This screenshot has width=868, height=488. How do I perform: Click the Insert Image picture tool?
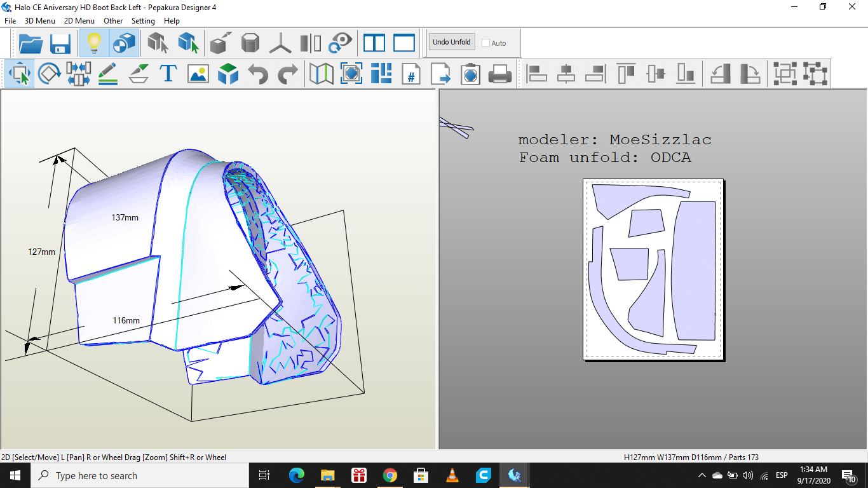point(198,74)
